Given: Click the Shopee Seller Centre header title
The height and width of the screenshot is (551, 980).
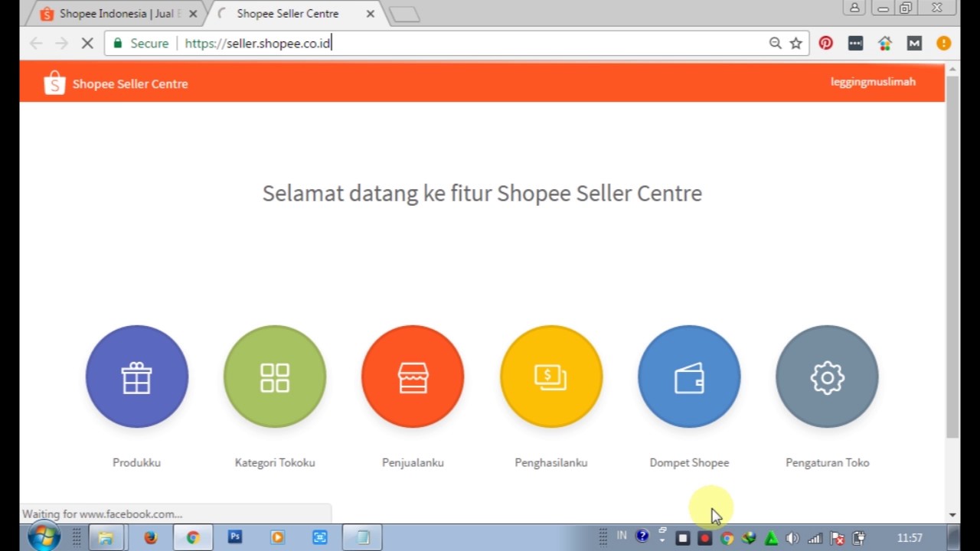Looking at the screenshot, I should coord(130,83).
